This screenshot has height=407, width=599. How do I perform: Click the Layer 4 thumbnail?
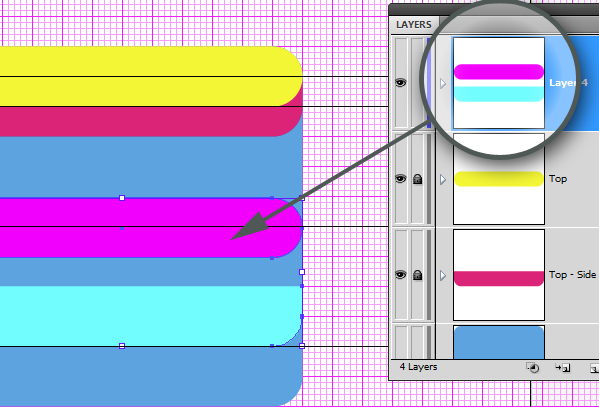(499, 83)
